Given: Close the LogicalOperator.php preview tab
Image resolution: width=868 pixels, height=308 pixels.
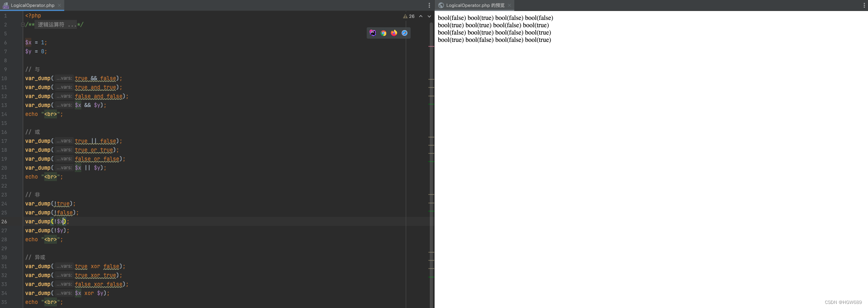Looking at the screenshot, I should point(509,5).
